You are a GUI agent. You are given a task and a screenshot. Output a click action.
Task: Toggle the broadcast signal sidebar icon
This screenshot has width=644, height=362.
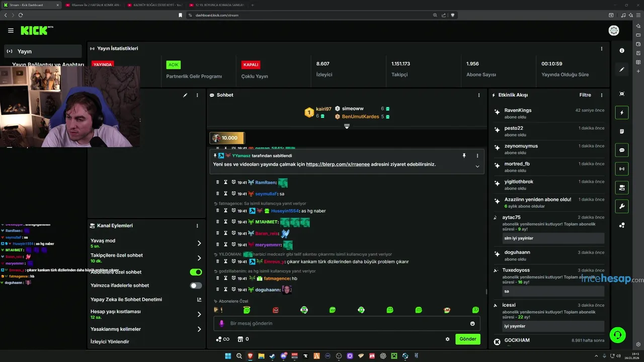pos(622,169)
